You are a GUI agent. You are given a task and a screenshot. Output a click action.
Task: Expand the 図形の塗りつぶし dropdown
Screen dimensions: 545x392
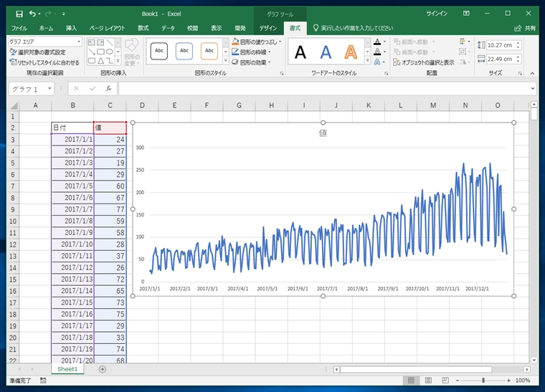280,42
